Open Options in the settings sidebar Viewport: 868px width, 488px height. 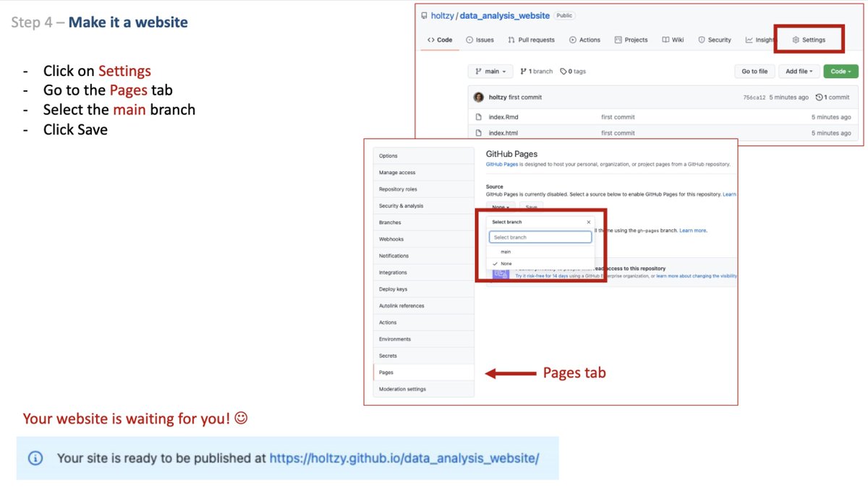coord(424,155)
